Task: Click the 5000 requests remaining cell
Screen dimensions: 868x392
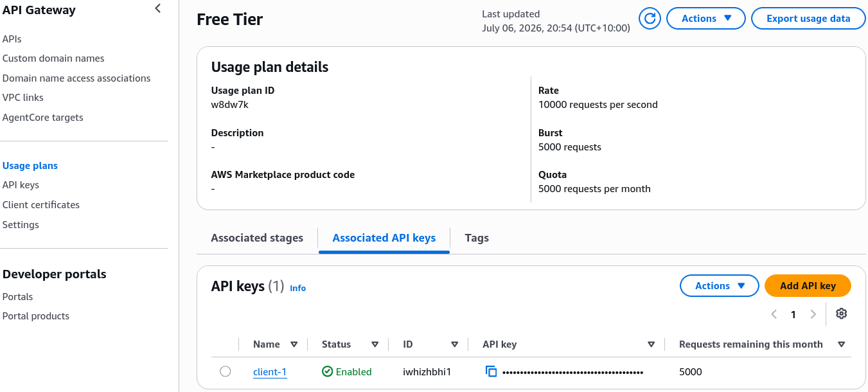Action: (691, 372)
